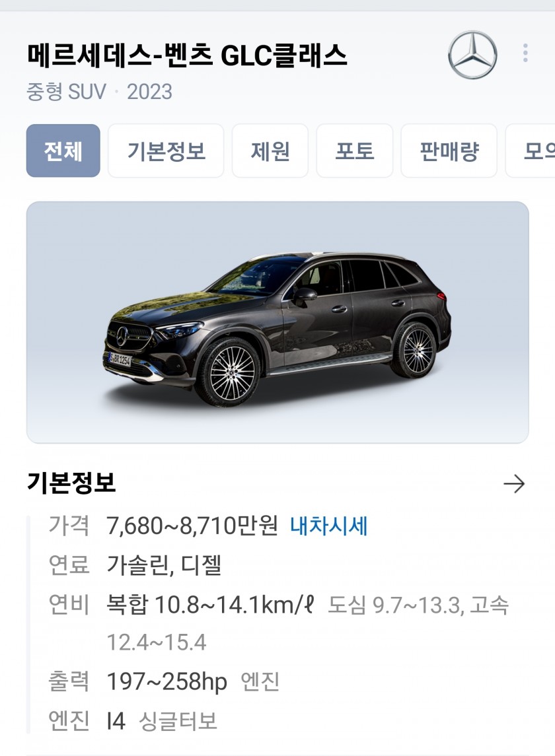Select the 가솔린, 디젤 fuel row
This screenshot has width=555, height=756.
(x=135, y=565)
